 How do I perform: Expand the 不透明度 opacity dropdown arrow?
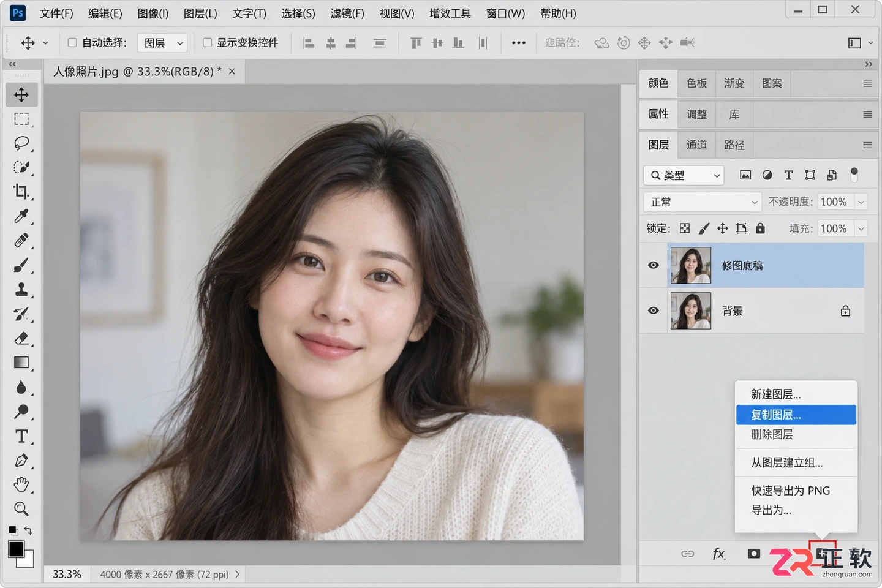pyautogui.click(x=861, y=202)
